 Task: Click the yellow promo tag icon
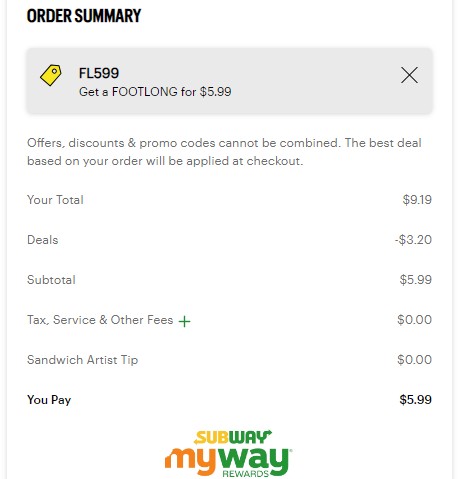tap(51, 75)
